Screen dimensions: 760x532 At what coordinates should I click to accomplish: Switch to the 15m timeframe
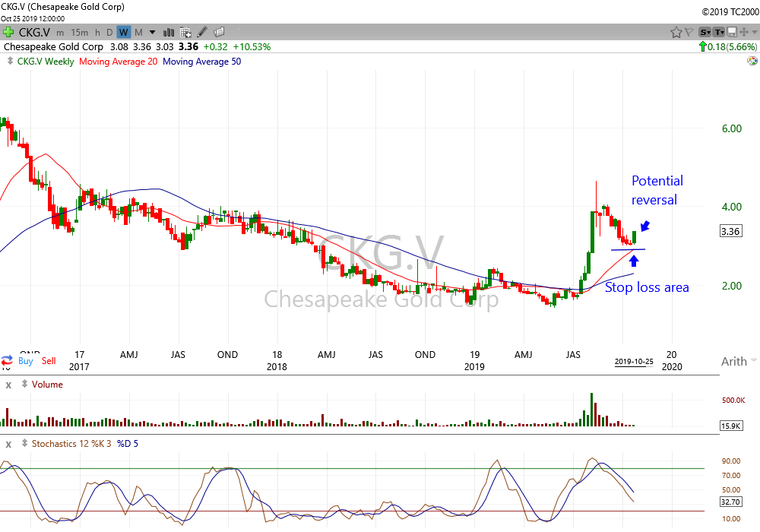(x=80, y=33)
